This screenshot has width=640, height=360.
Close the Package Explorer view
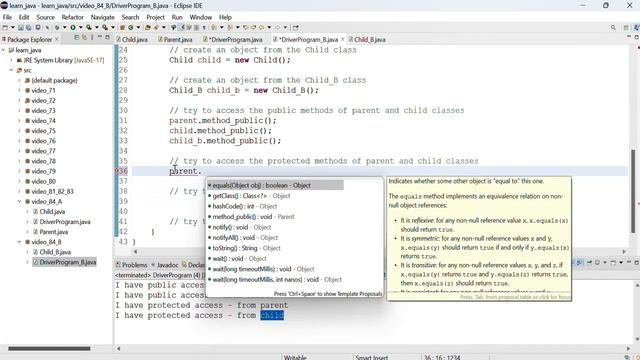point(57,39)
